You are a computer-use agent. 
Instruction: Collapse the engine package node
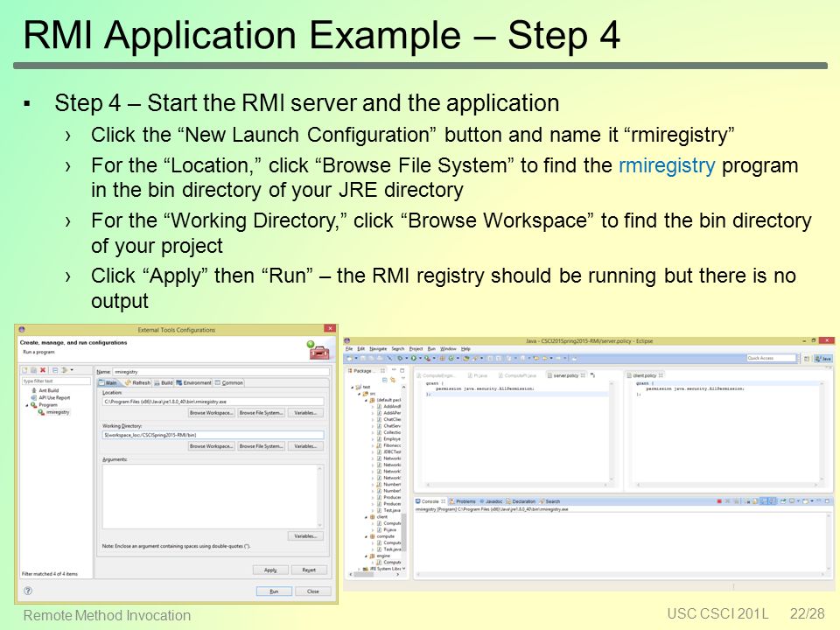pos(367,556)
